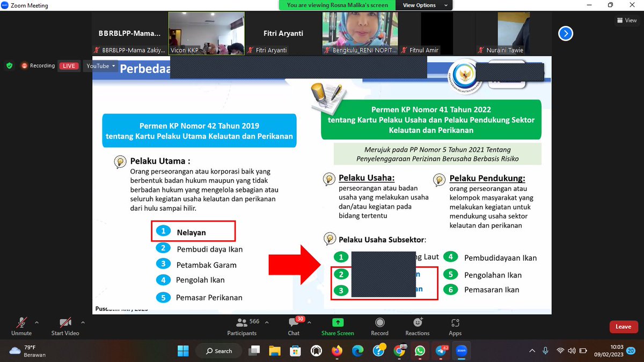Unmute the microphone in Zoom

point(21,326)
